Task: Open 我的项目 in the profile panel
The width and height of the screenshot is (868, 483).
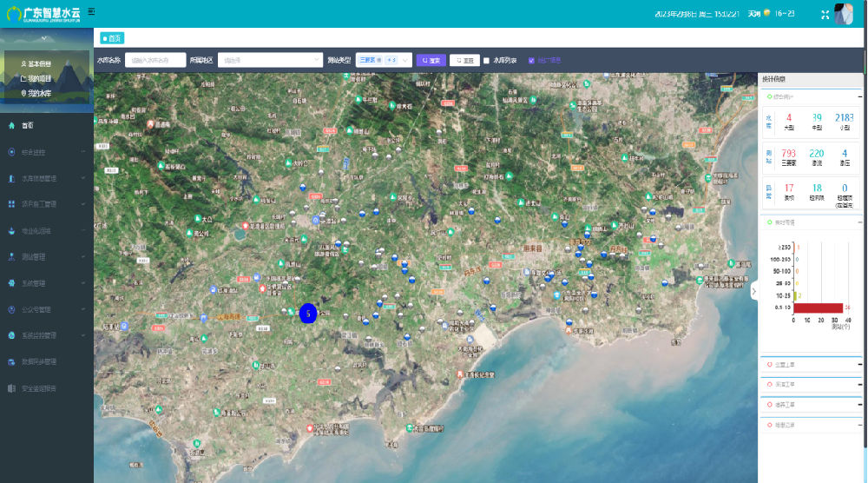Action: [x=35, y=78]
